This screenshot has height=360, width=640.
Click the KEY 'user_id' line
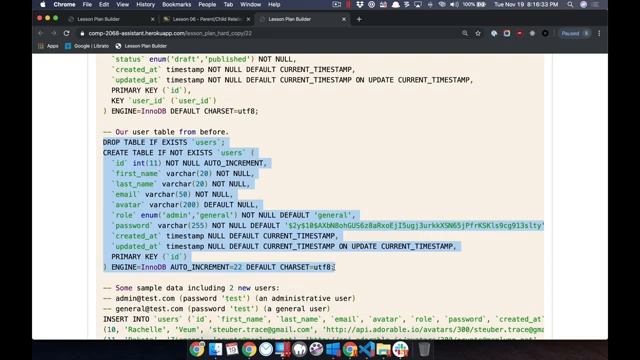click(x=164, y=101)
